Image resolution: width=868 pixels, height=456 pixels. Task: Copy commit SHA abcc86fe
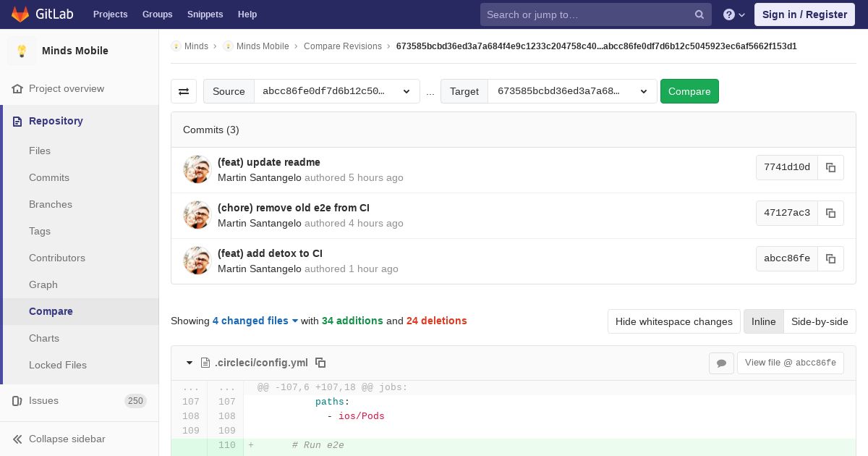(x=831, y=258)
